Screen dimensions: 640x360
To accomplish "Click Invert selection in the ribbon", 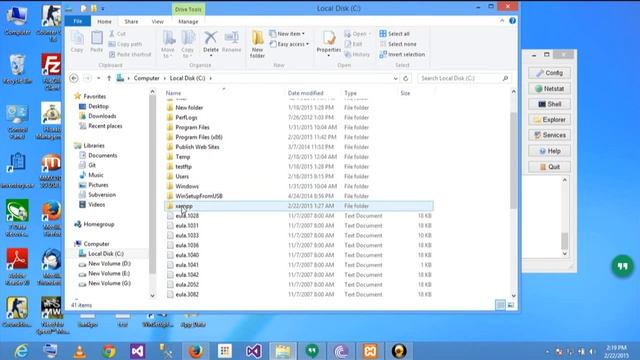I will coord(402,54).
